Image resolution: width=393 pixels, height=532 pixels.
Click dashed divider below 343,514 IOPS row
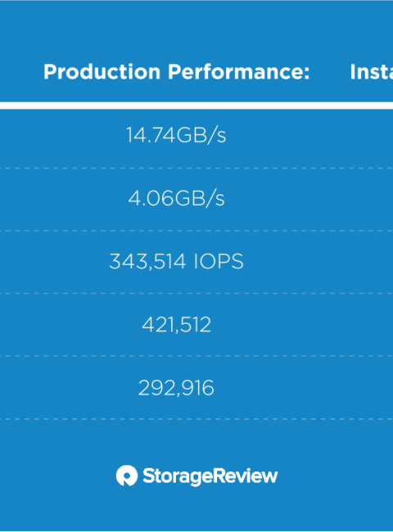click(x=196, y=294)
